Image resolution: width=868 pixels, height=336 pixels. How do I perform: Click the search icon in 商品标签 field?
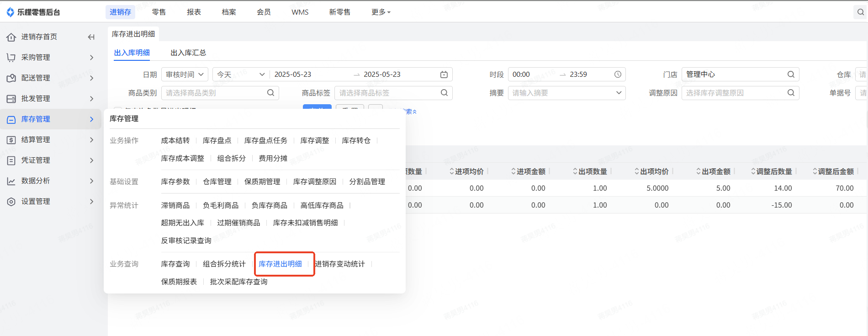point(444,93)
